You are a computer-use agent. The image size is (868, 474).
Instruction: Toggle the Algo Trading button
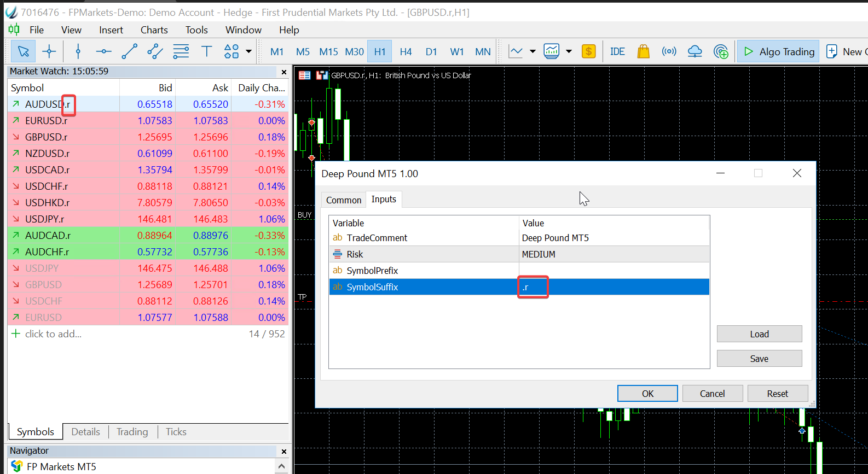(778, 51)
